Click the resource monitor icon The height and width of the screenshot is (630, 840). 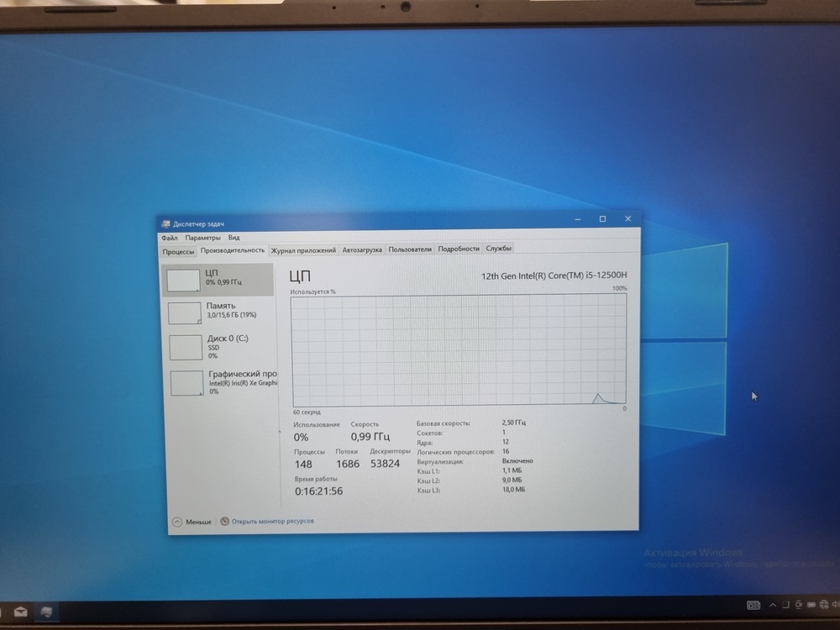(225, 521)
